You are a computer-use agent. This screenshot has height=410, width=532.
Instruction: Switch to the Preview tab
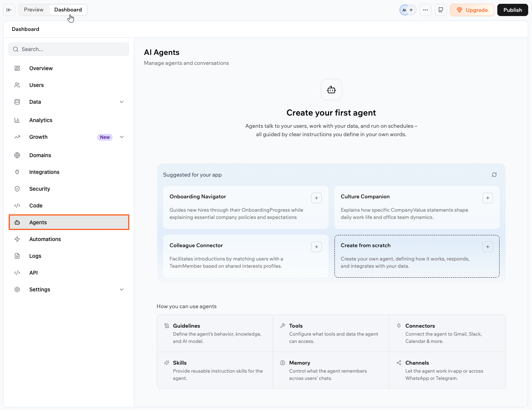coord(34,10)
